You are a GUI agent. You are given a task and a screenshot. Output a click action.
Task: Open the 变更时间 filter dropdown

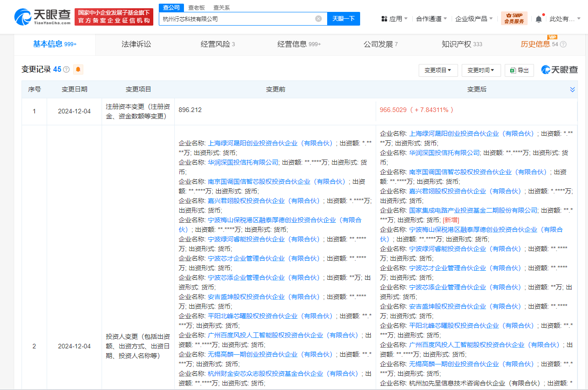(481, 70)
